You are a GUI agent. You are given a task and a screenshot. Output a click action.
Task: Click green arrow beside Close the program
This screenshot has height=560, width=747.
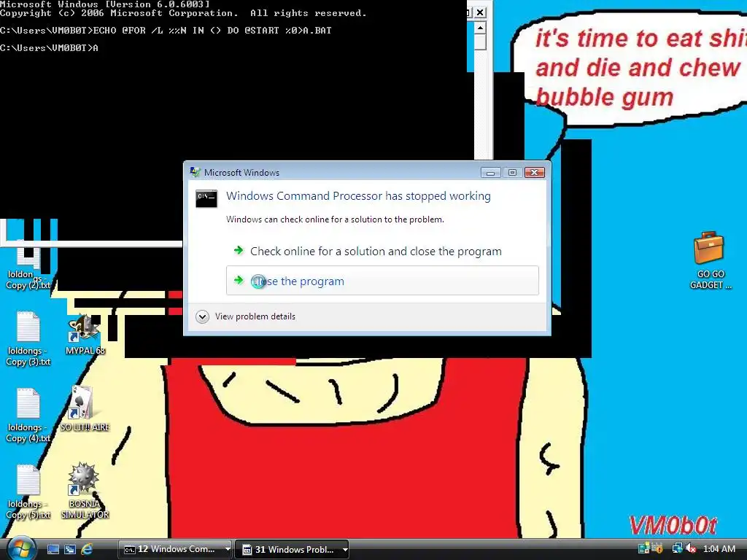click(239, 281)
